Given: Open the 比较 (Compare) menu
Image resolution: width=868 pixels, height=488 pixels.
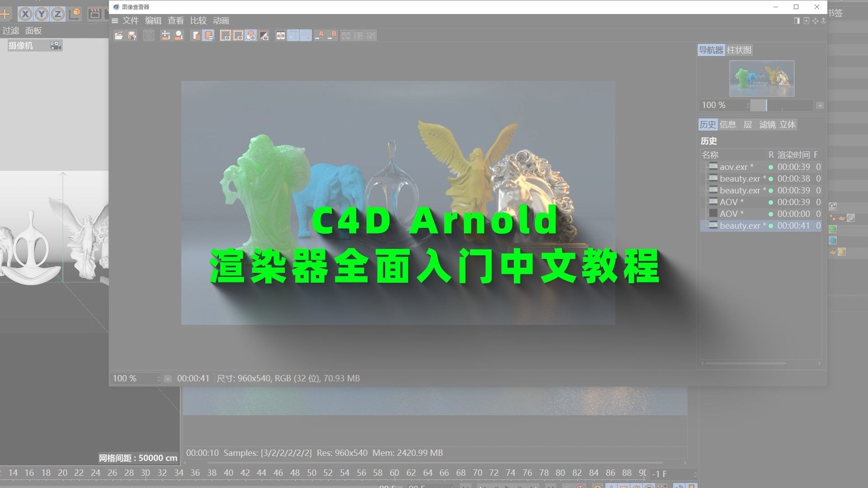Looking at the screenshot, I should 198,21.
